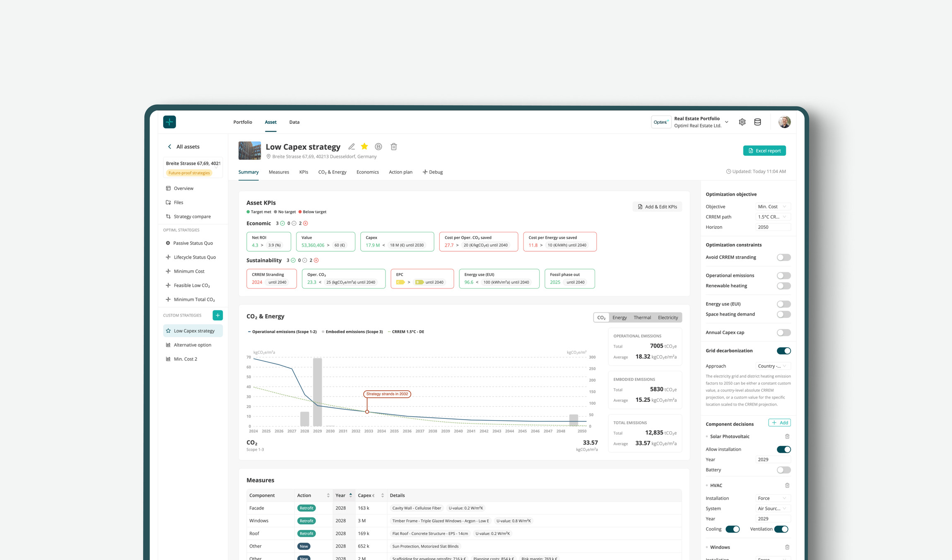952x560 pixels.
Task: Open HVAC Installation Force dropdown
Action: tap(773, 498)
